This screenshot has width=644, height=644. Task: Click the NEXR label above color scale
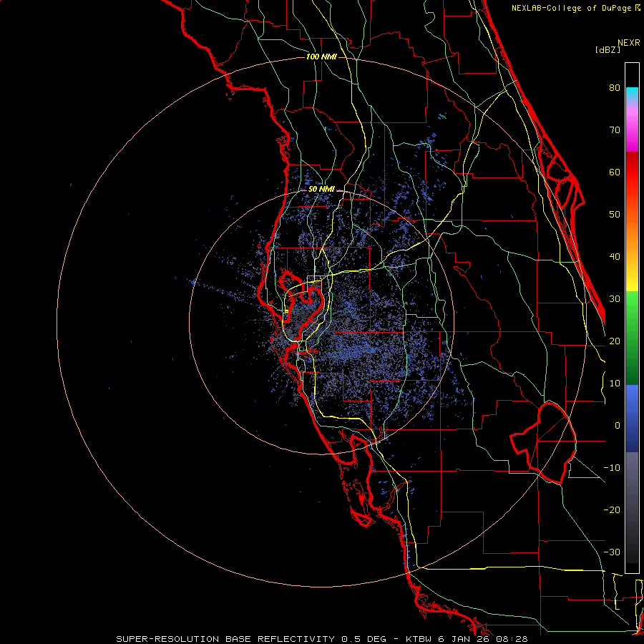pos(629,43)
